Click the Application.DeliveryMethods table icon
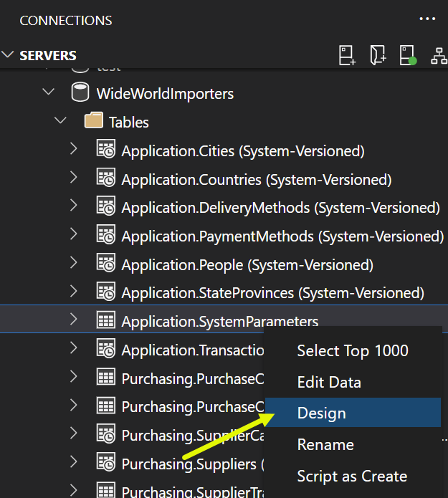This screenshot has width=448, height=498. click(x=106, y=206)
